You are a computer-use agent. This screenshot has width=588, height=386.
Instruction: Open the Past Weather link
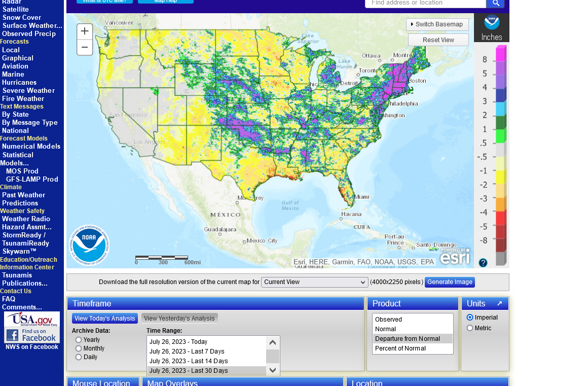tap(23, 195)
